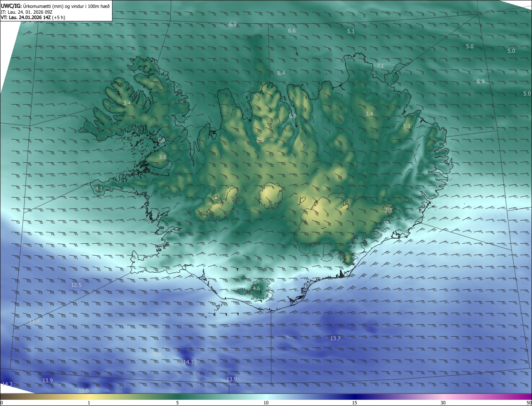Viewport: 532px width, 406px height.
Task: Click the '50' tick label on the color scale
Action: point(529,403)
